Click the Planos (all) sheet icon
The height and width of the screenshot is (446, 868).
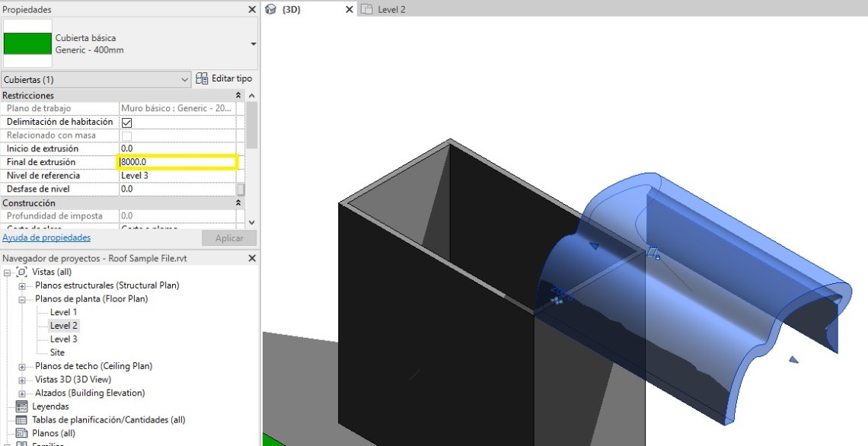(x=21, y=433)
